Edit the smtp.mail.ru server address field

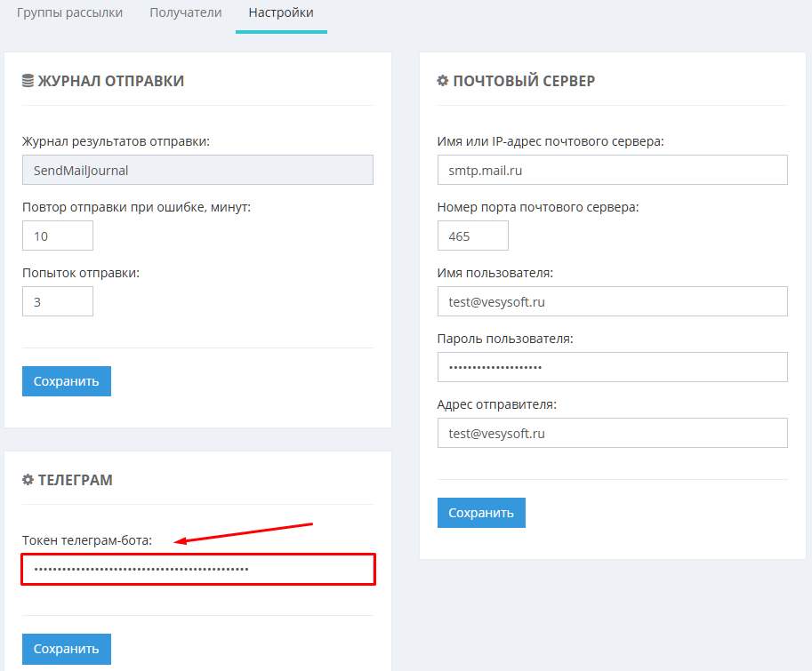[612, 170]
